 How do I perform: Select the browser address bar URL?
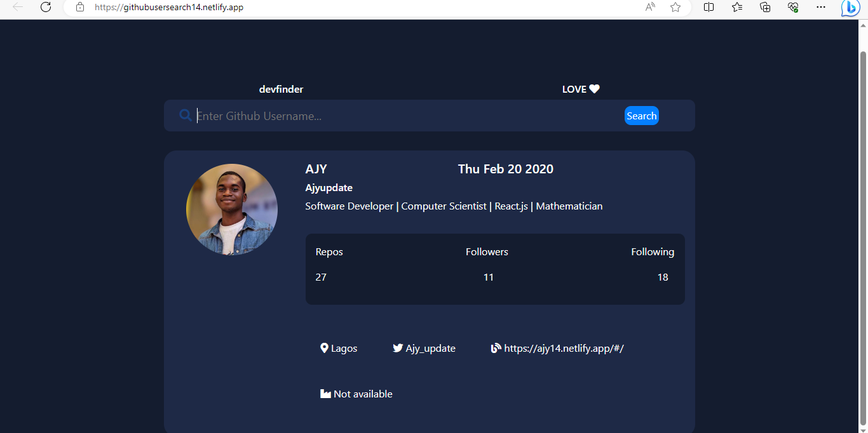168,7
